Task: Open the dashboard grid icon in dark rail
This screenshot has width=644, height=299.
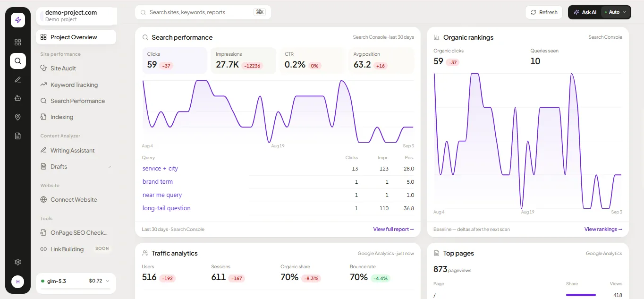Action: pos(18,42)
